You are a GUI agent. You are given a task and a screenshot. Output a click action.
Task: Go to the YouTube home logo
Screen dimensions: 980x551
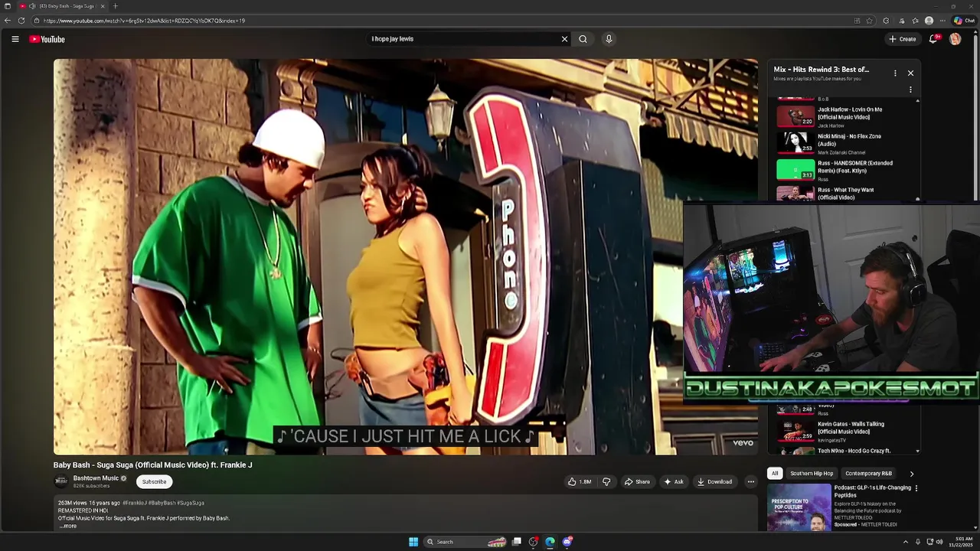click(x=47, y=39)
